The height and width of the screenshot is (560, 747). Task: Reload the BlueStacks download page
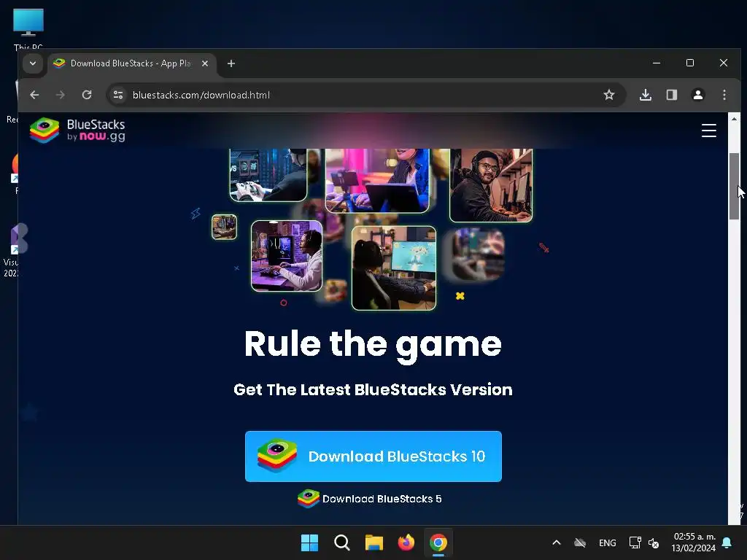click(87, 95)
